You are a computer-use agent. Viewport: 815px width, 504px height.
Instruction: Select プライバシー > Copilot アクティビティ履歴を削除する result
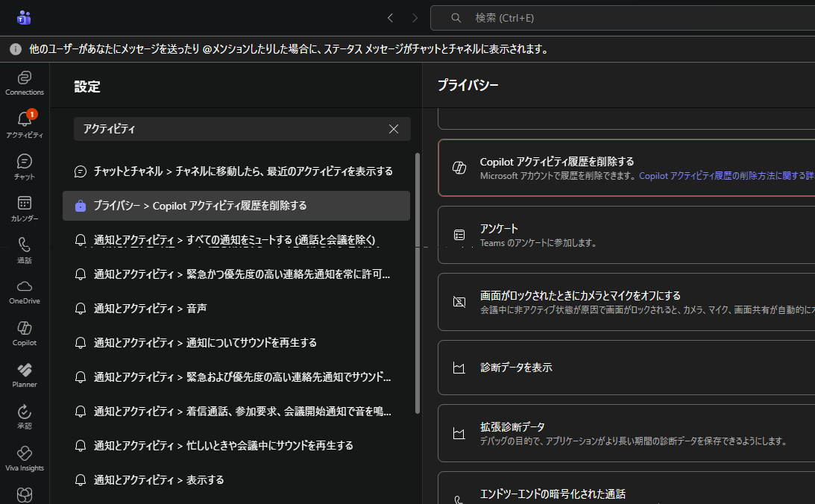[236, 206]
